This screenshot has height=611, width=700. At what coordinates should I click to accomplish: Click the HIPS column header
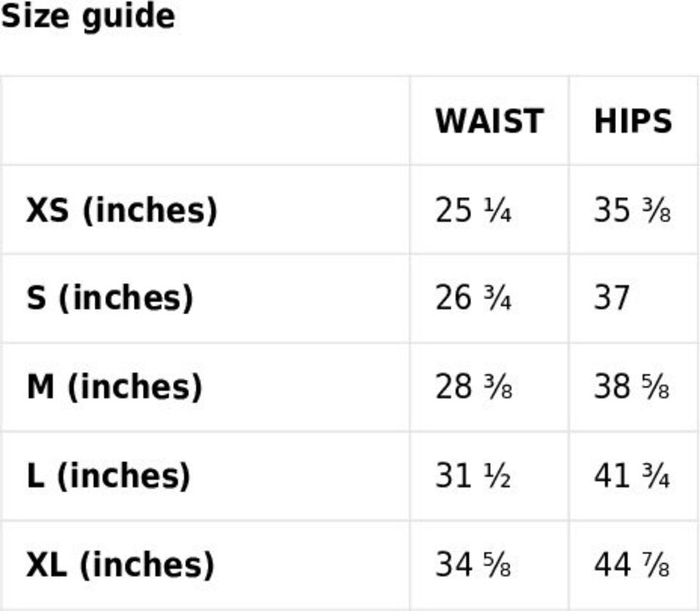pyautogui.click(x=632, y=121)
